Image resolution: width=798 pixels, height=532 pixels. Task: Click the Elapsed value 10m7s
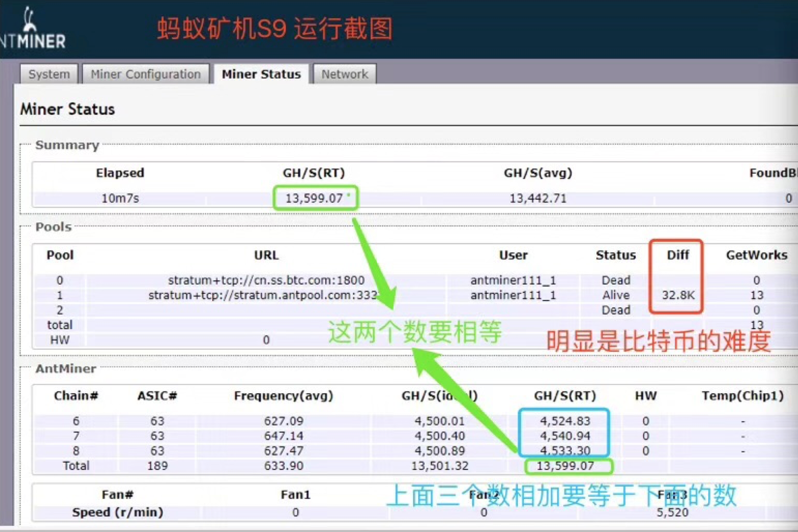[x=120, y=198]
